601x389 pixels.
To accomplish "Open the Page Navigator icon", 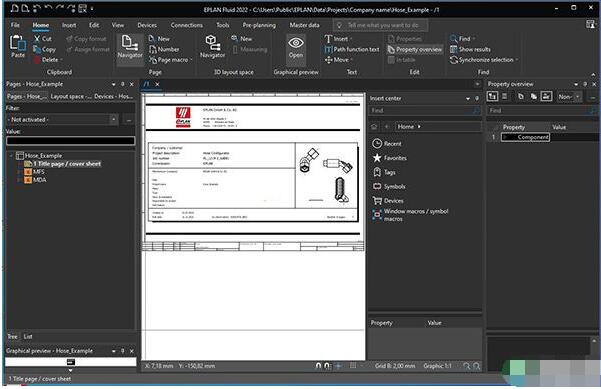I will pyautogui.click(x=130, y=42).
